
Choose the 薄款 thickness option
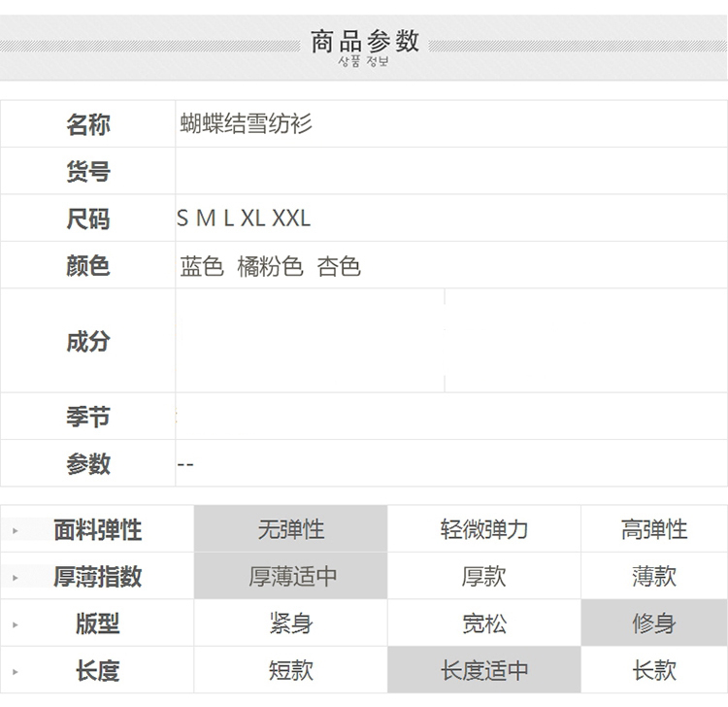pos(653,576)
